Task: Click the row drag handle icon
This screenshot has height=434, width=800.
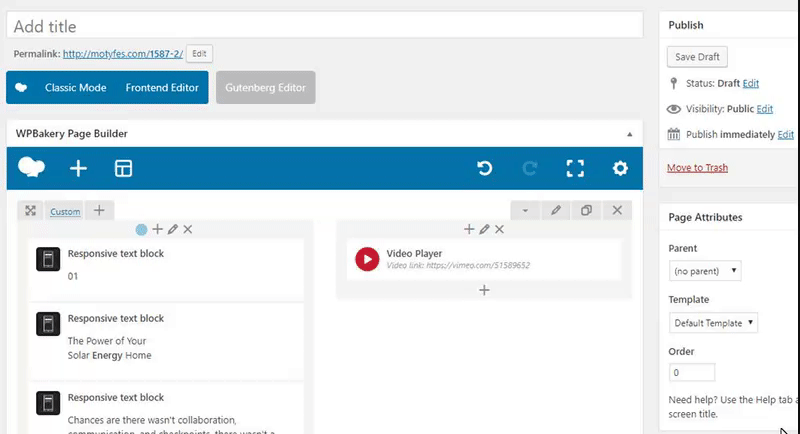Action: (31, 211)
